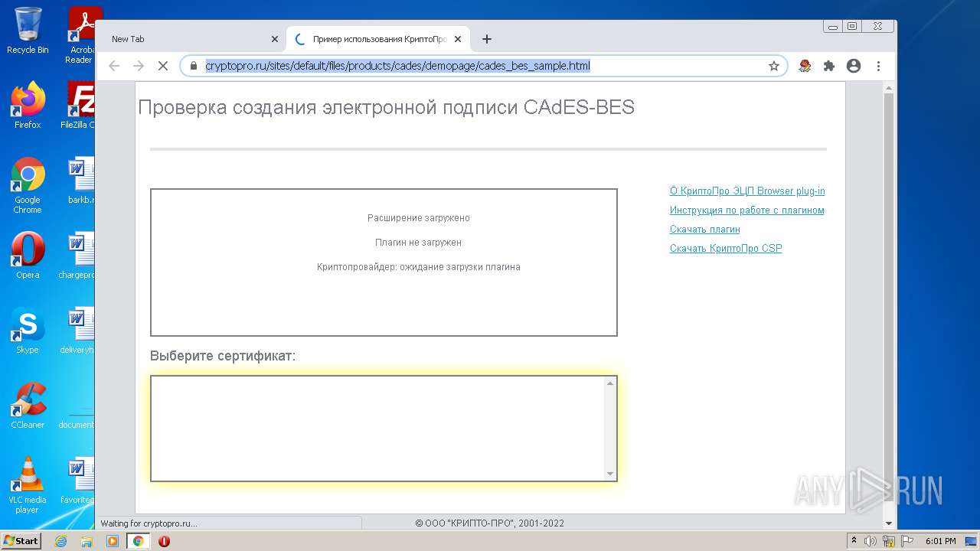Click the Криптопровайдер: ожидание загрузки плагина text

(x=419, y=267)
